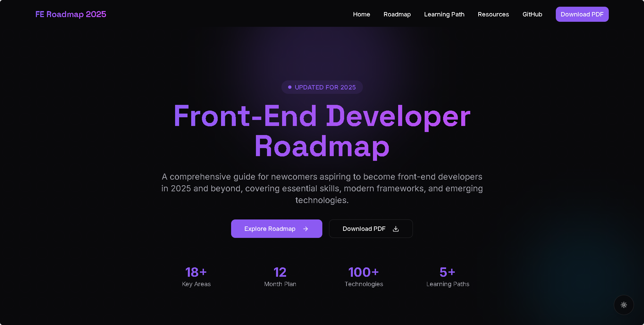Click the 5+ Learning Paths stat

click(x=448, y=276)
